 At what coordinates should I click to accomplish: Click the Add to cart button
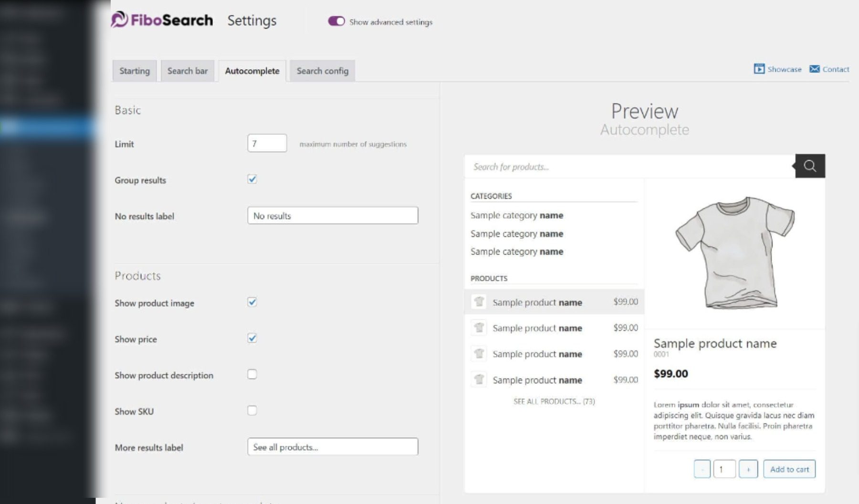point(789,469)
